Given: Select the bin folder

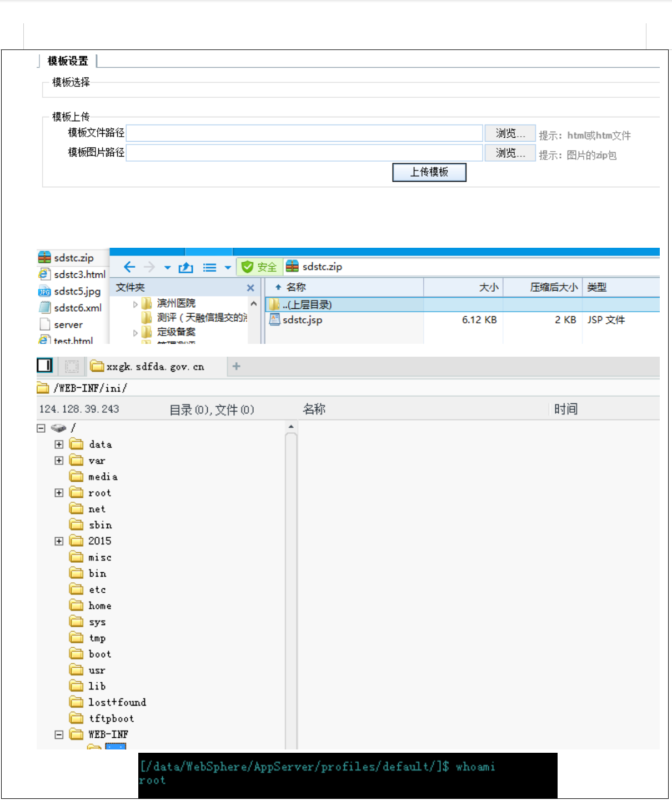Looking at the screenshot, I should (x=88, y=573).
